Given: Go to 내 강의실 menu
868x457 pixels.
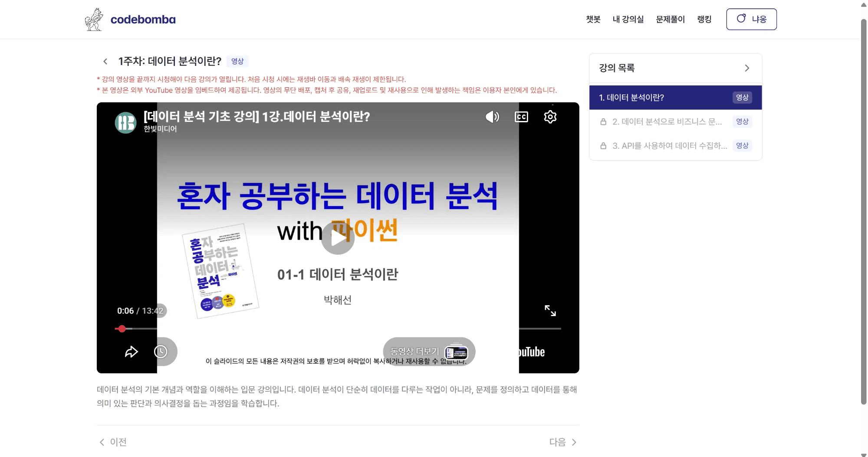Looking at the screenshot, I should 628,19.
